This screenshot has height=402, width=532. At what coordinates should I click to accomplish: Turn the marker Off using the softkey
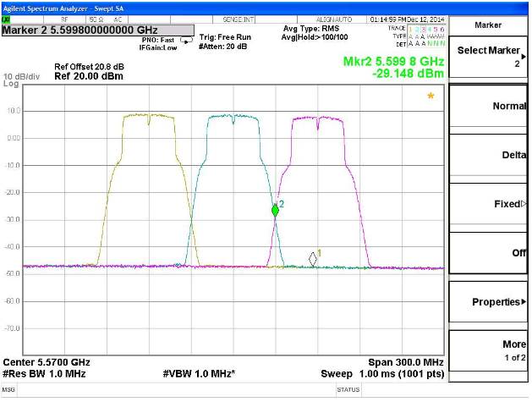[488, 253]
